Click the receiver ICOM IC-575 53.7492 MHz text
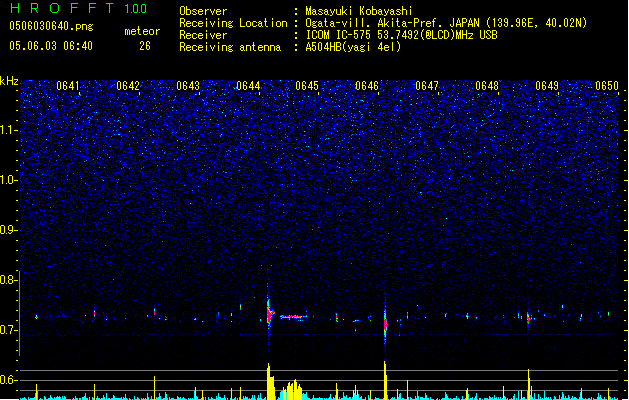This screenshot has width=629, height=400. [x=401, y=35]
